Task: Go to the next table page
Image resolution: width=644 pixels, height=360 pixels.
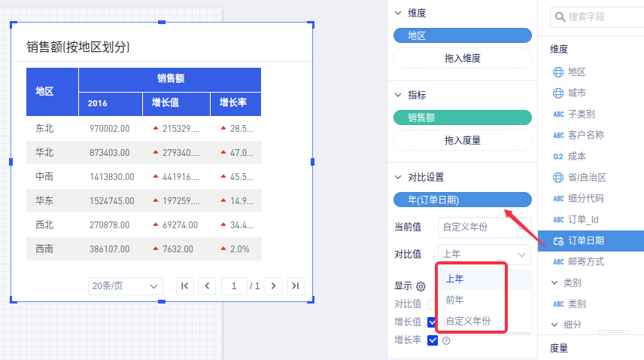Action: coord(275,286)
